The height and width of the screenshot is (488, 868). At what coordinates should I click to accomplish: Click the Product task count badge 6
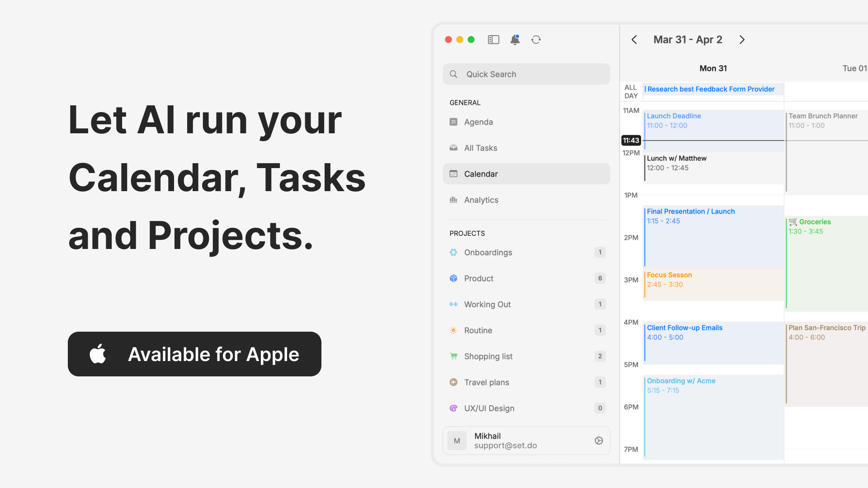click(x=600, y=278)
